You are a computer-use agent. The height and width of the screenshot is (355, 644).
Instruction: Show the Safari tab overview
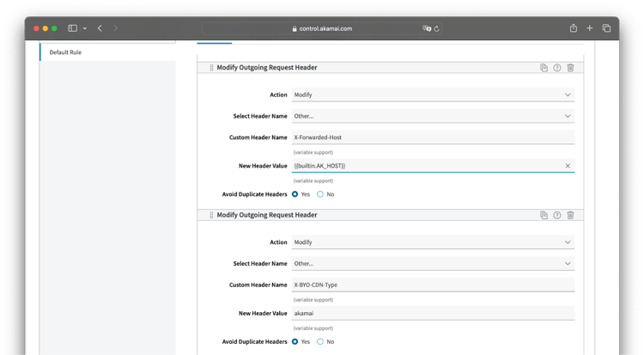(606, 28)
